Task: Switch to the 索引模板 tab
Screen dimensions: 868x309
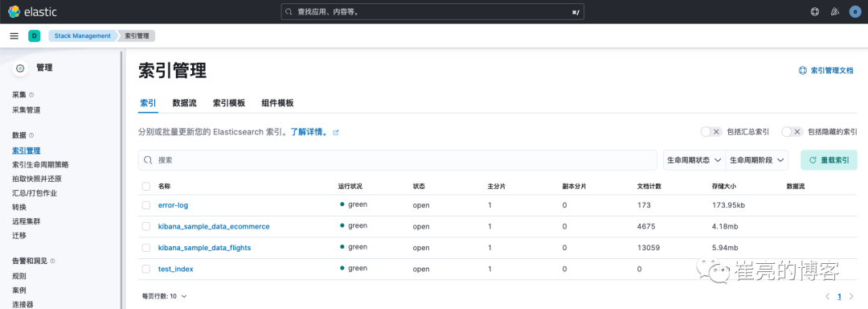Action: click(x=229, y=103)
